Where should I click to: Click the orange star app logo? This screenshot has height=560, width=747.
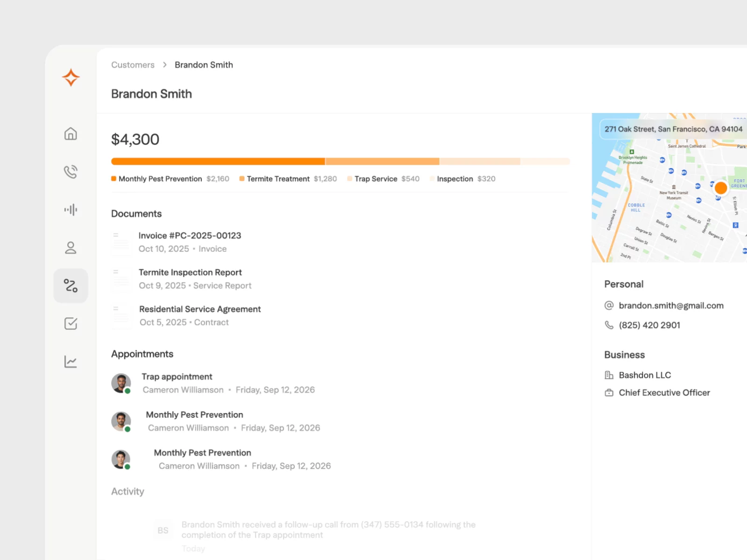click(71, 77)
